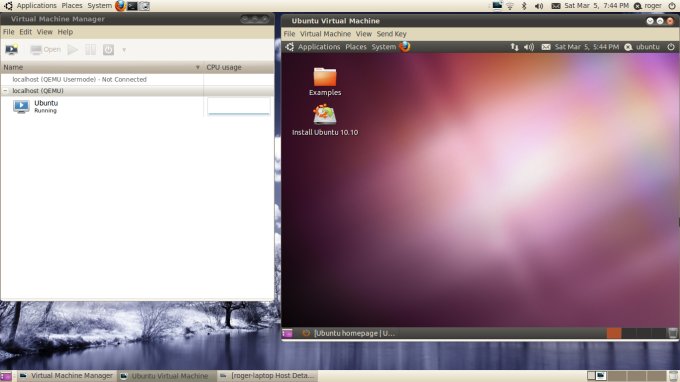Switch to roger-laptop Host Details taskbar button
The height and width of the screenshot is (382, 680).
tap(267, 375)
